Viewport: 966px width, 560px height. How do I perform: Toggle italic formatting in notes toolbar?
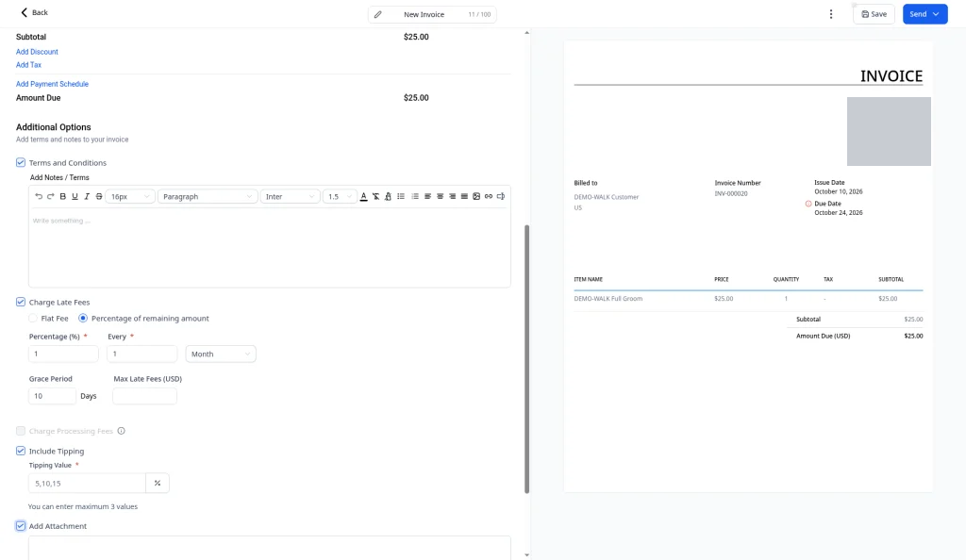pos(87,196)
